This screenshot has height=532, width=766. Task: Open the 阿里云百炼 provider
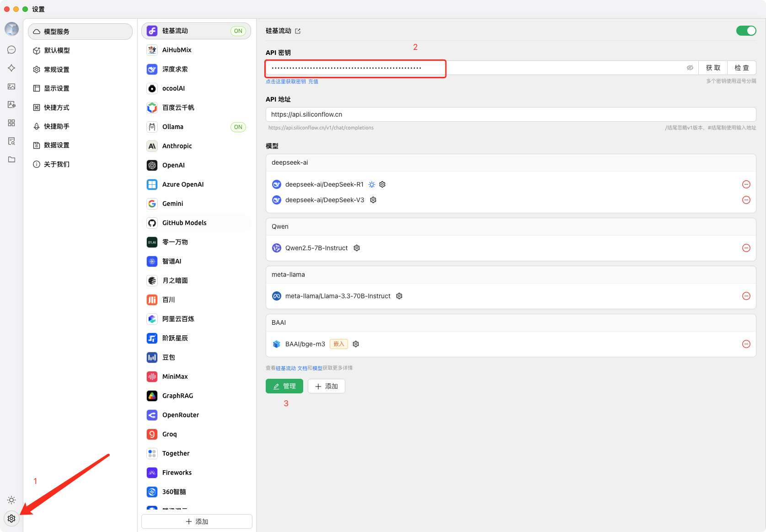click(x=196, y=319)
